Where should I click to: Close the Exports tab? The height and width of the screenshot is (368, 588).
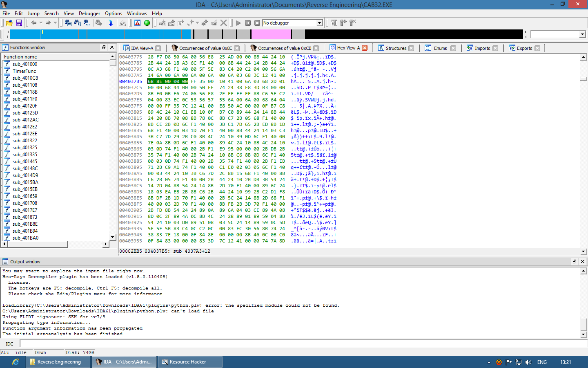(537, 48)
